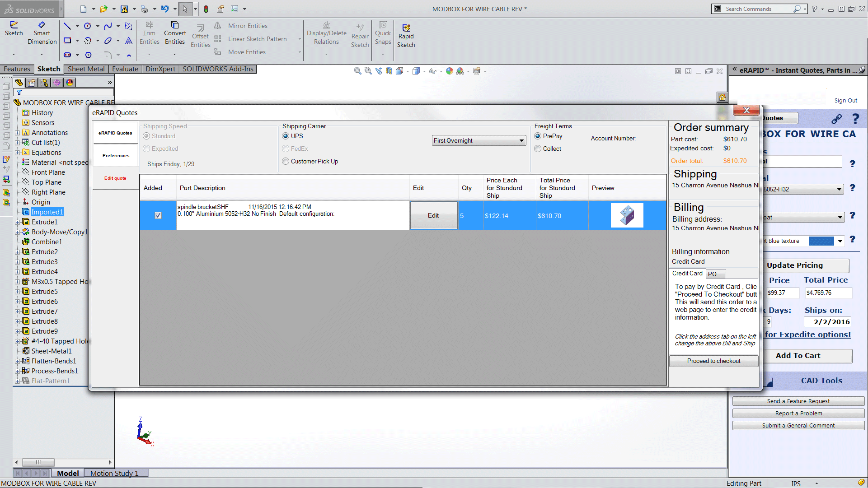Activate the Sketch Text tool
The height and width of the screenshot is (488, 868).
pyautogui.click(x=129, y=41)
